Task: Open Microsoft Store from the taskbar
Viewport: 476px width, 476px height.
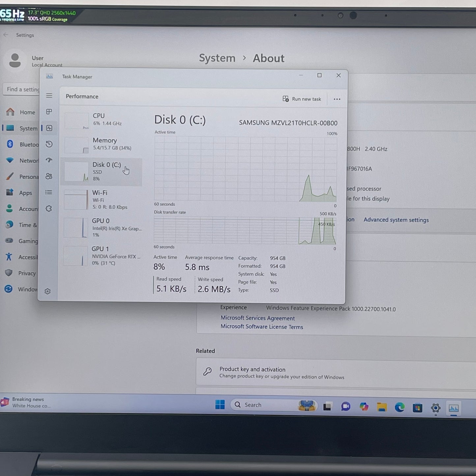Action: point(417,408)
